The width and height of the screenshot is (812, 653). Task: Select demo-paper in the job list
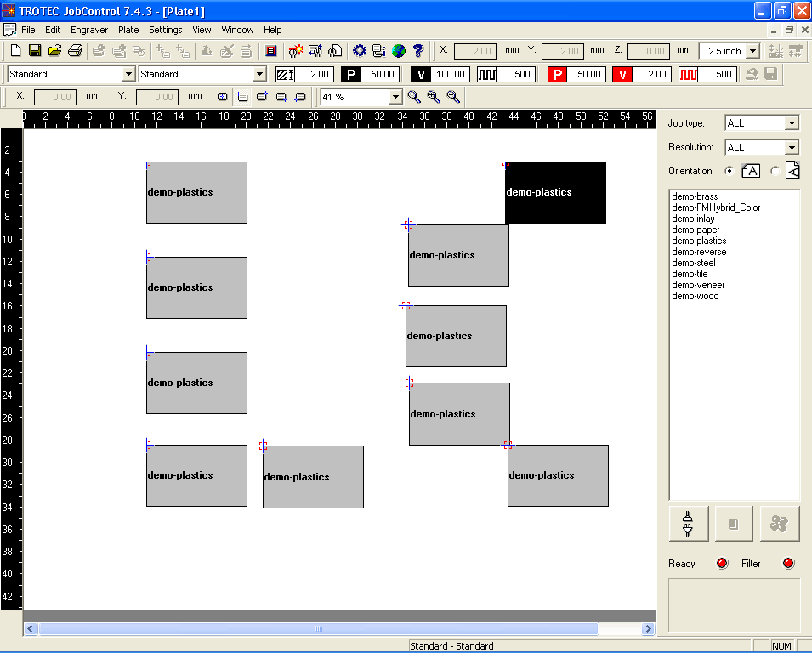(x=696, y=230)
